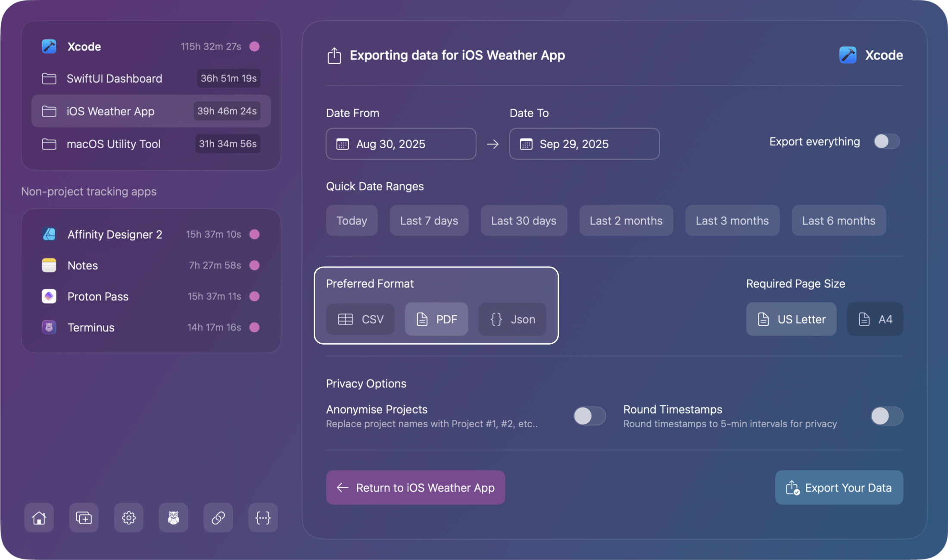Enable Round Timestamps for privacy
The width and height of the screenshot is (948, 560).
886,416
